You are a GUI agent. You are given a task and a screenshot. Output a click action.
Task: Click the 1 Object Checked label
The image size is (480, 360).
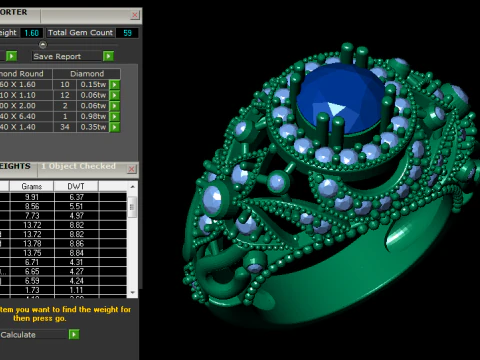pos(79,166)
